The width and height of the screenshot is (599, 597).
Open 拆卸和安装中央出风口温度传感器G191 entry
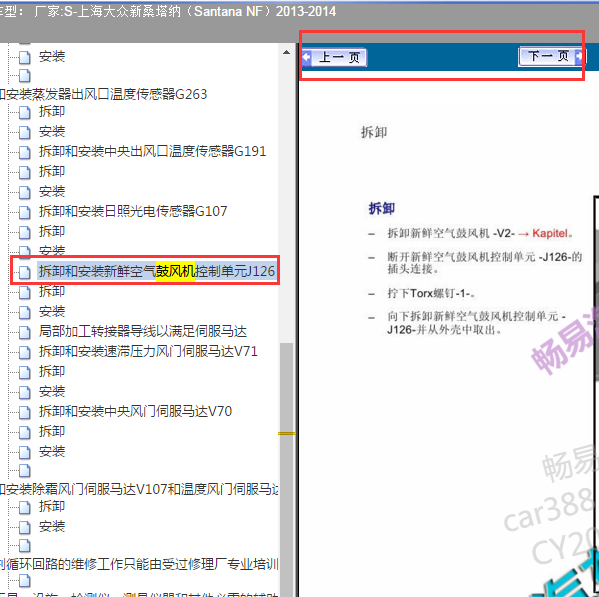coord(152,151)
